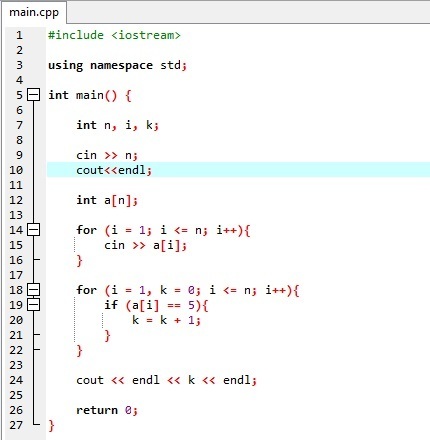The image size is (430, 440).
Task: Collapse the first for loop fold at line 14
Action: point(33,229)
